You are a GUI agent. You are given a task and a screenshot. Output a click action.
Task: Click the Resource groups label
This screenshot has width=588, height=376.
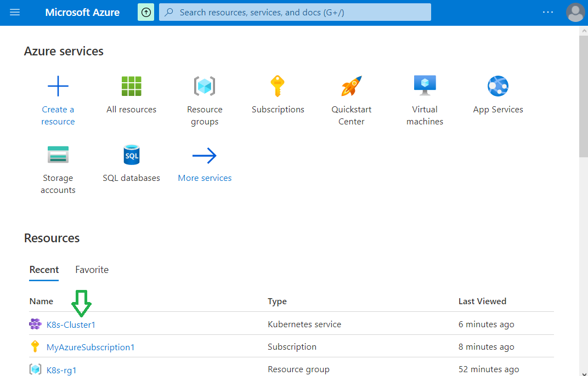pos(205,116)
